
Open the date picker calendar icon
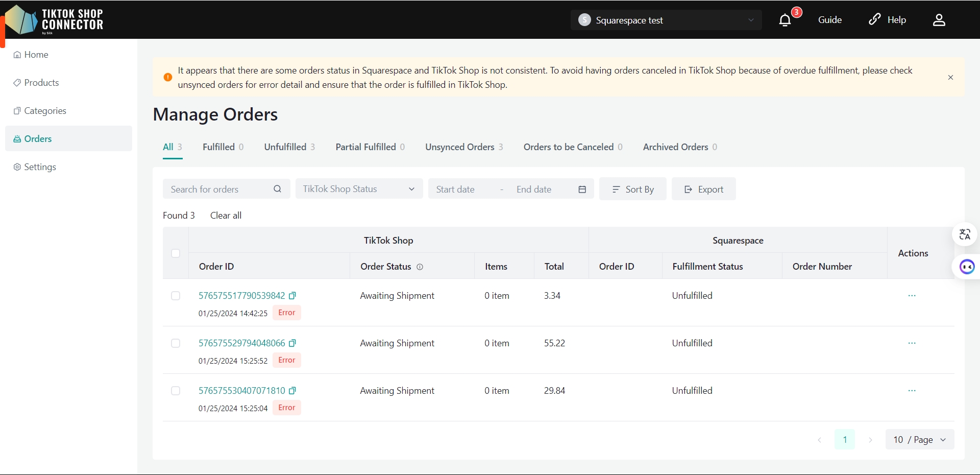[582, 189]
